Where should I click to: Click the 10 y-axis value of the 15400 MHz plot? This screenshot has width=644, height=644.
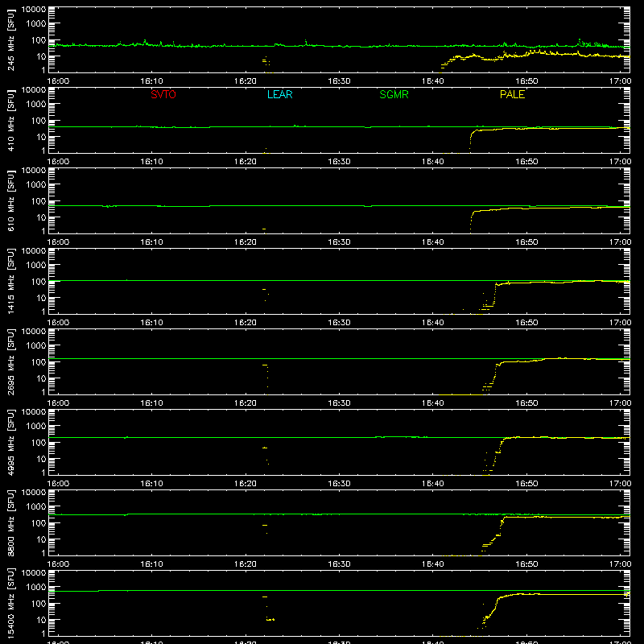coord(41,620)
